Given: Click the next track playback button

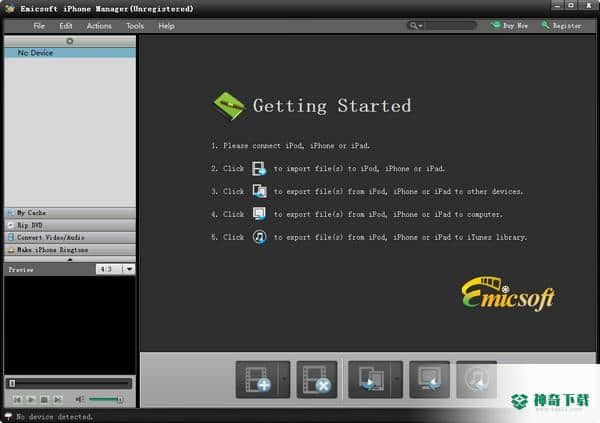Looking at the screenshot, I should tap(57, 399).
